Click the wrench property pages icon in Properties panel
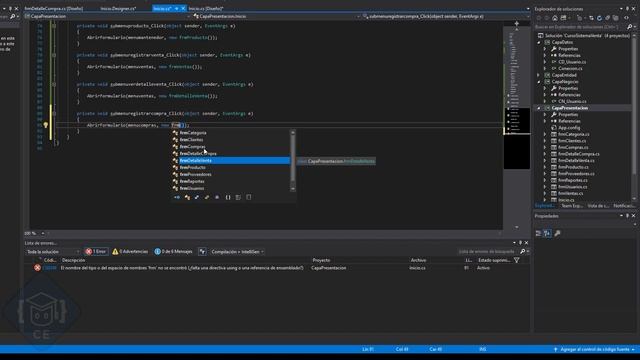 (557, 233)
